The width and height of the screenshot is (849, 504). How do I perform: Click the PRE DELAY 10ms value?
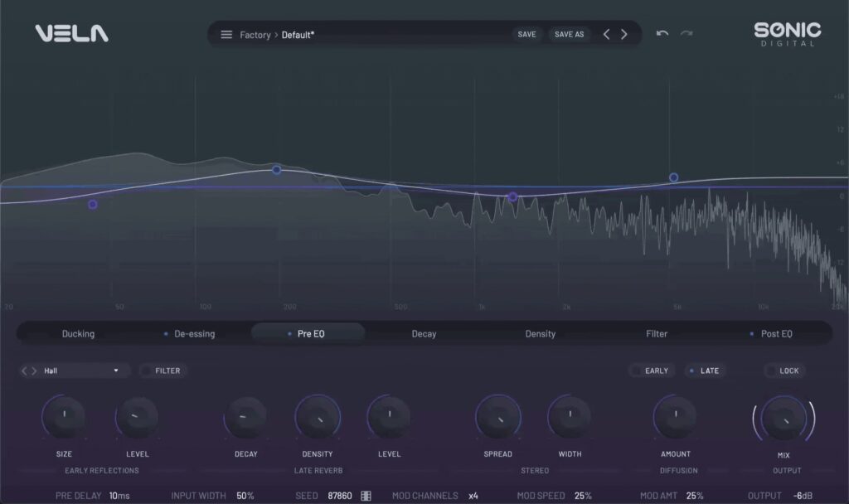119,496
